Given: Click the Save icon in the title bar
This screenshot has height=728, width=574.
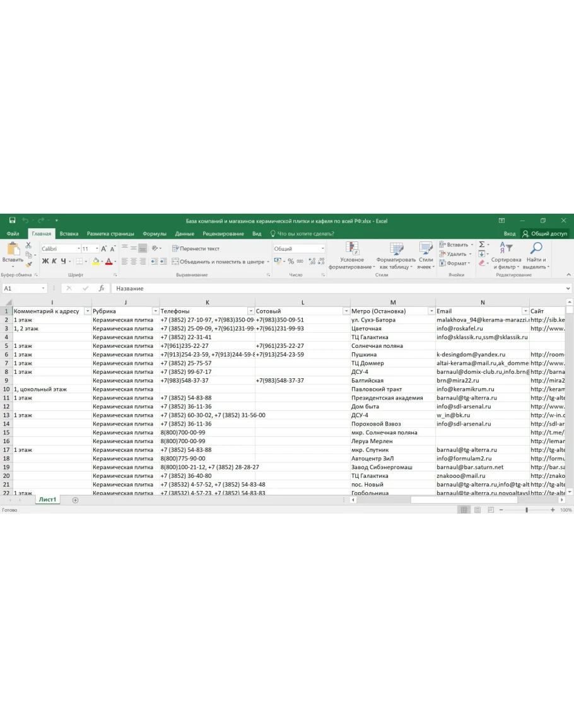Looking at the screenshot, I should pyautogui.click(x=12, y=221).
